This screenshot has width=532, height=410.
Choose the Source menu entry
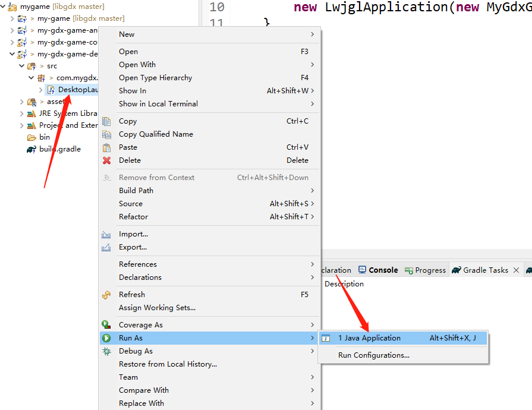(209, 204)
